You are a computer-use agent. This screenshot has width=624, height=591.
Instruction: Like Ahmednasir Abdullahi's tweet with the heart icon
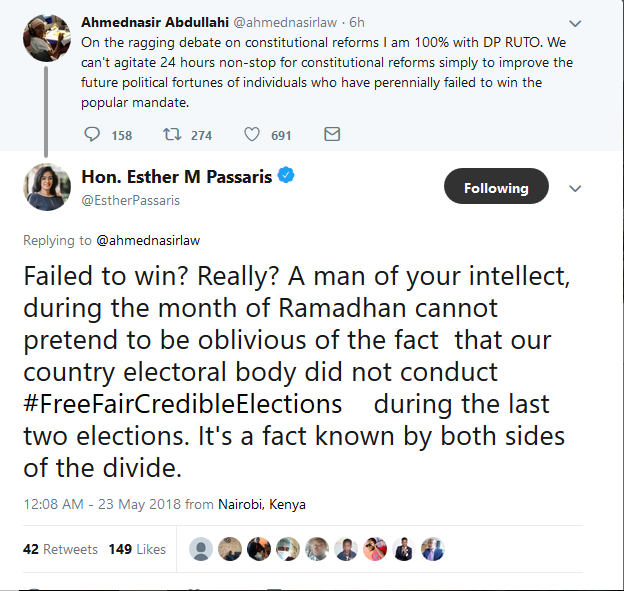pyautogui.click(x=253, y=134)
